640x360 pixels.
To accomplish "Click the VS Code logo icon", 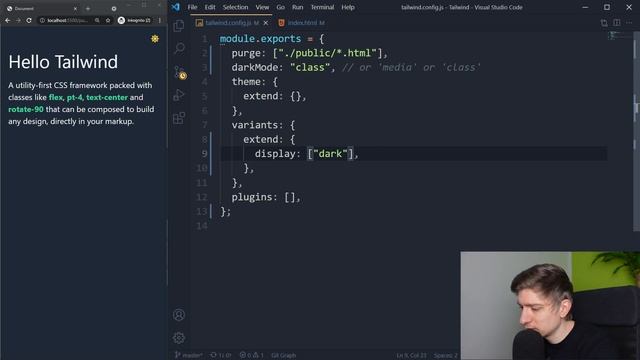I will pos(176,7).
